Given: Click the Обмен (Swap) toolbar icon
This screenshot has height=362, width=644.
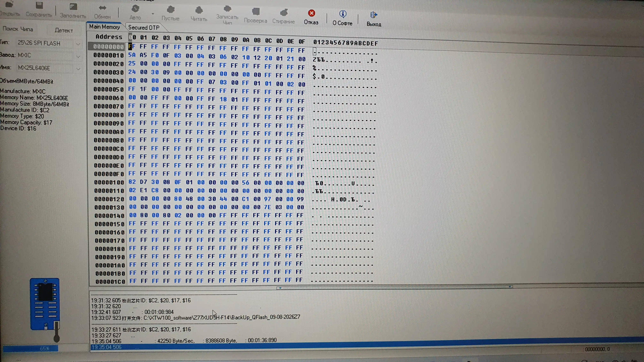Looking at the screenshot, I should [102, 8].
